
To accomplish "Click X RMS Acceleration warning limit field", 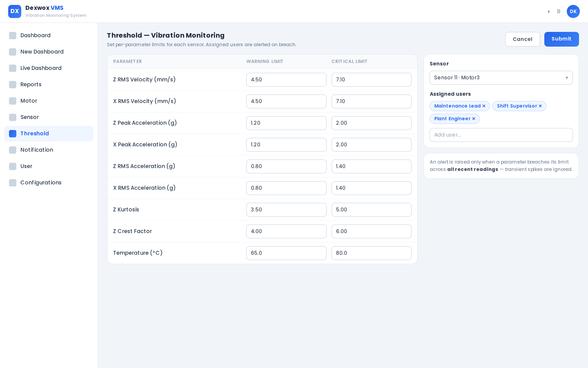I will click(x=286, y=188).
